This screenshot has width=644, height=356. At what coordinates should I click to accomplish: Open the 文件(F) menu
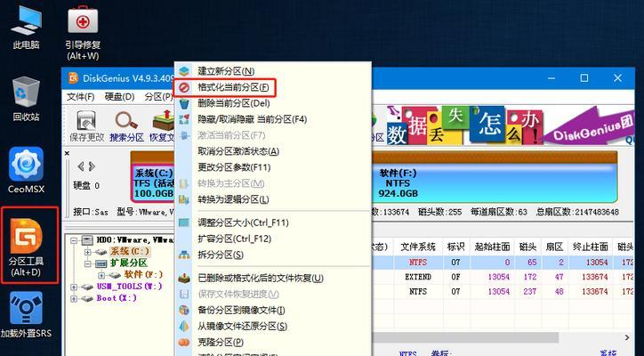pyautogui.click(x=80, y=97)
